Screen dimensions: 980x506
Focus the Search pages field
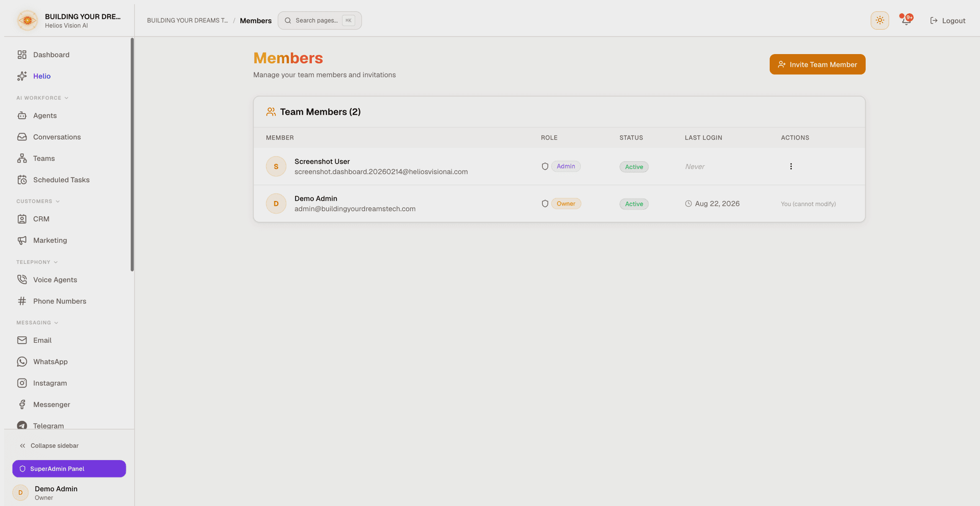point(320,20)
